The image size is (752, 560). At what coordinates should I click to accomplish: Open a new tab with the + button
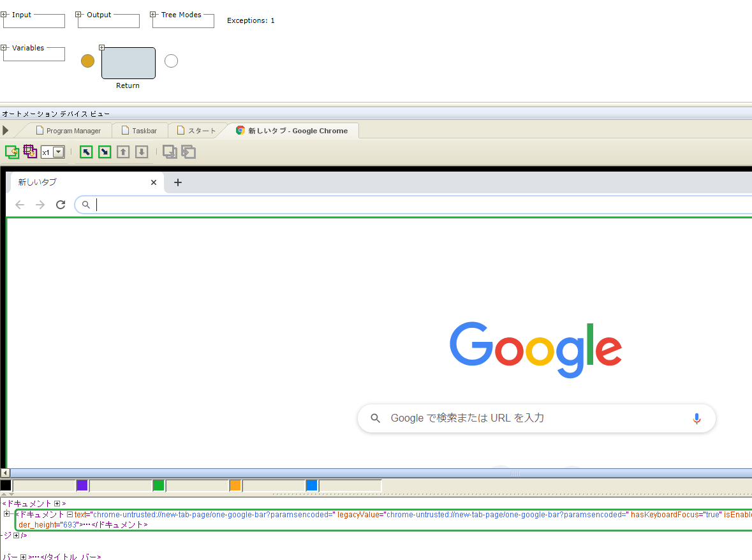point(177,182)
